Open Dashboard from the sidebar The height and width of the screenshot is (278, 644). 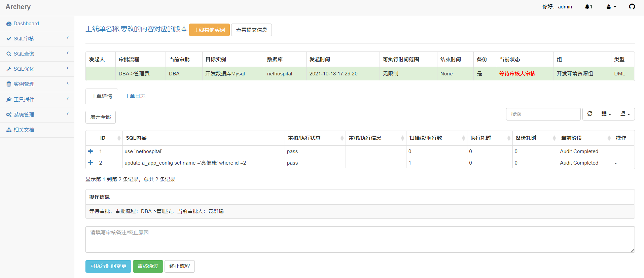(26, 24)
